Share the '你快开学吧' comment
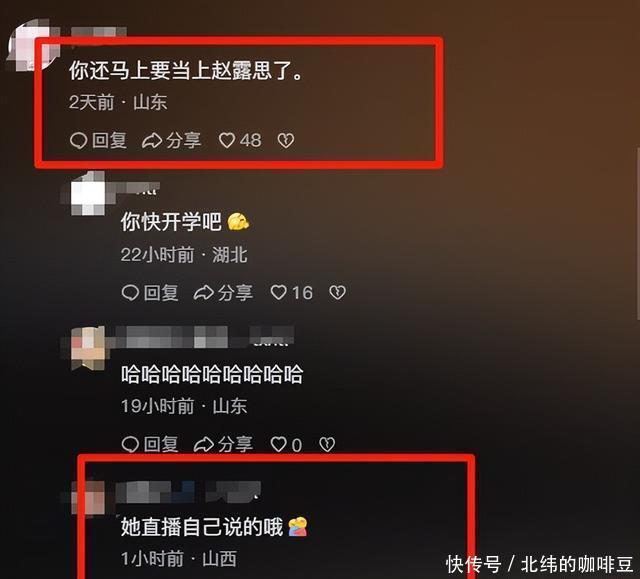The height and width of the screenshot is (579, 640). 223,293
